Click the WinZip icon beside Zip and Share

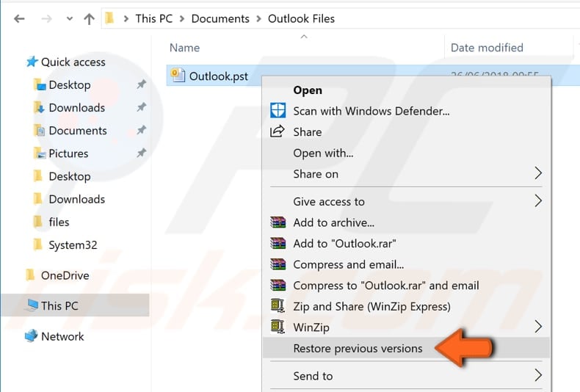[278, 306]
